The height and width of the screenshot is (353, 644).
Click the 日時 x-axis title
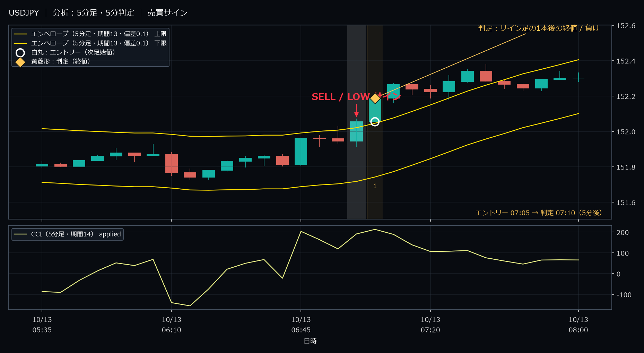tap(310, 341)
